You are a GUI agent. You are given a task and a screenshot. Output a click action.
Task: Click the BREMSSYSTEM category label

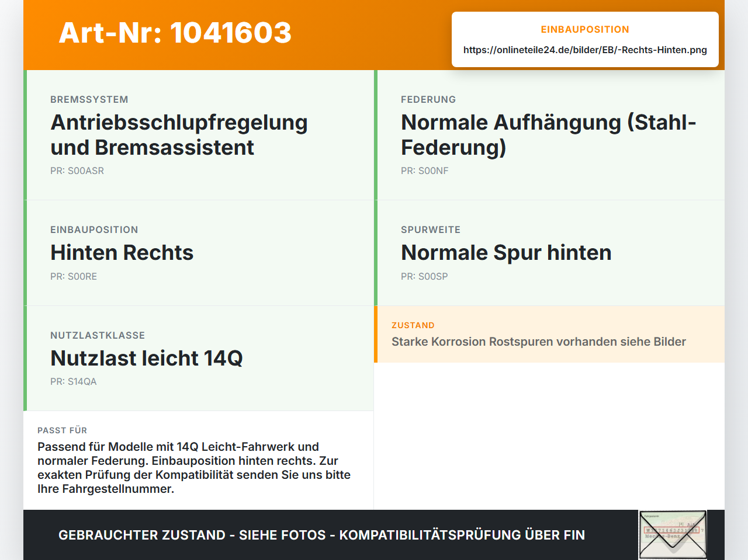[89, 100]
